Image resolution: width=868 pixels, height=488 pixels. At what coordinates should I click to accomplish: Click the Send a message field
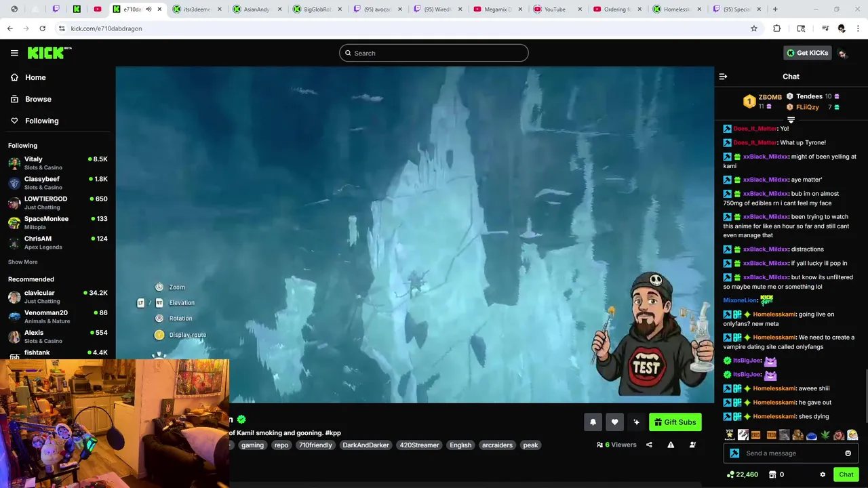(x=791, y=453)
